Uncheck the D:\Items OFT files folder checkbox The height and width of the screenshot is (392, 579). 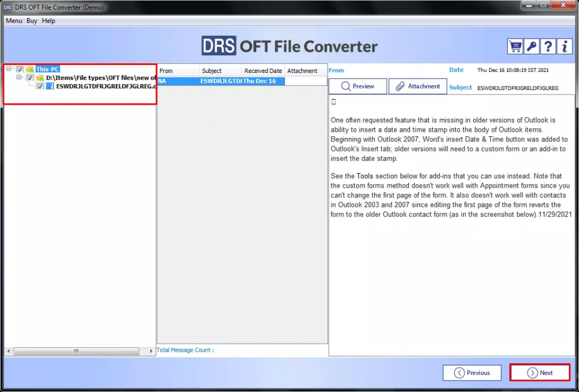(x=29, y=77)
